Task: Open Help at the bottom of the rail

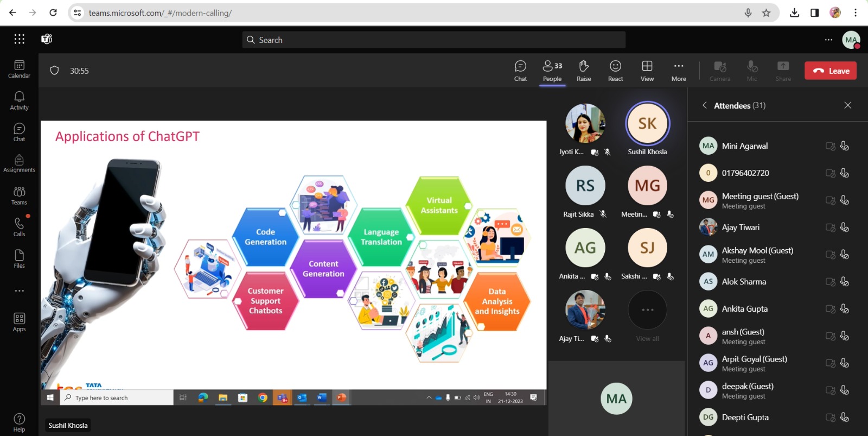Action: coord(19,422)
